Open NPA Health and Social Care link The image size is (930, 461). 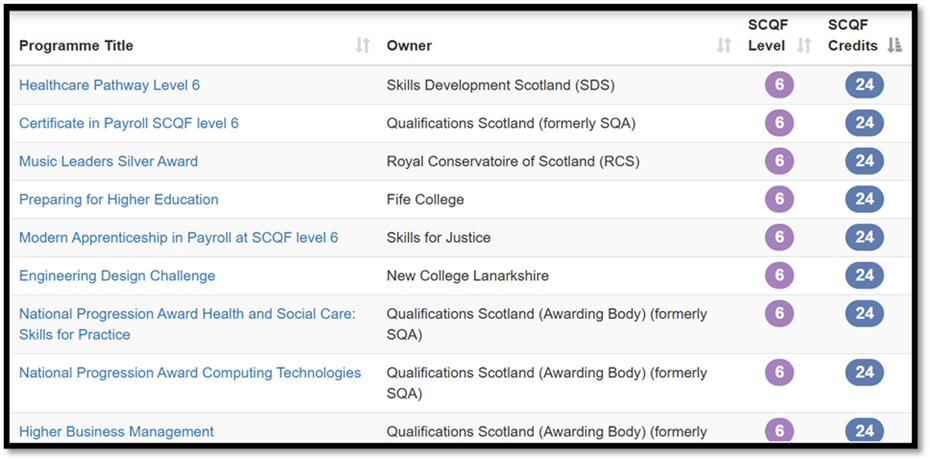pos(187,324)
